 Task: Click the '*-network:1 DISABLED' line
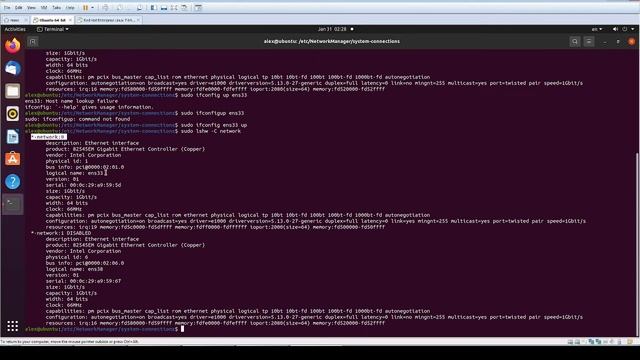click(61, 233)
